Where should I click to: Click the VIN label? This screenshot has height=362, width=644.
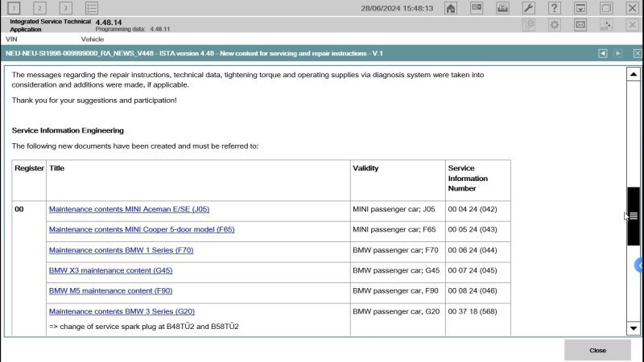(11, 39)
